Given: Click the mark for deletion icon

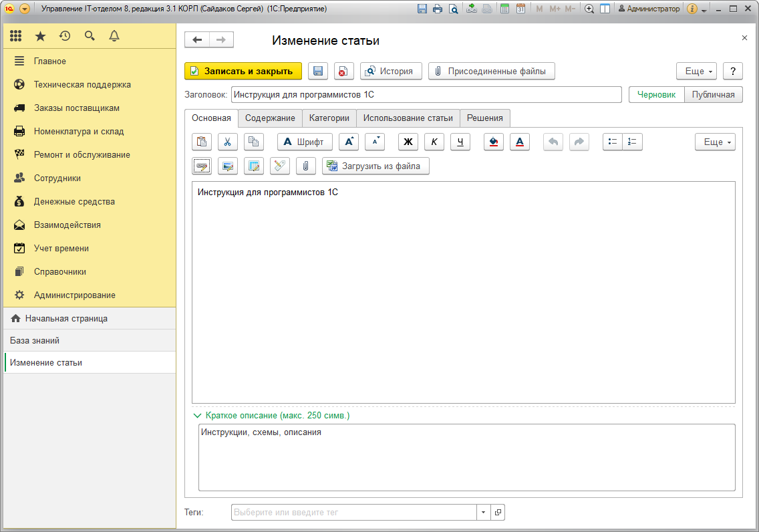Looking at the screenshot, I should [x=342, y=71].
